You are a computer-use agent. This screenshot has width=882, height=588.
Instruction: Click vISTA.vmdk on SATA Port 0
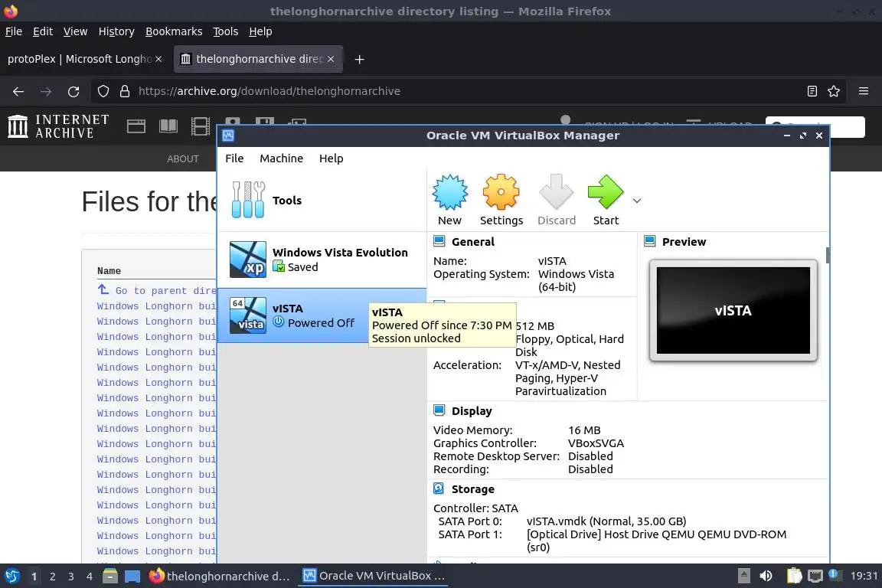point(606,521)
